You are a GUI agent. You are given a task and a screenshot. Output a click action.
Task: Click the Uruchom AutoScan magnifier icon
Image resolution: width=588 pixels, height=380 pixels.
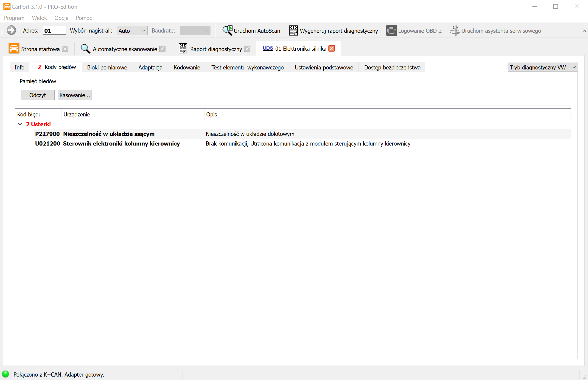(x=227, y=31)
